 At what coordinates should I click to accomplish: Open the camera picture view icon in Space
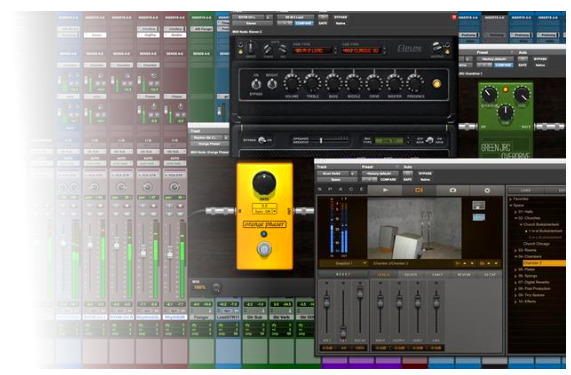[x=453, y=190]
